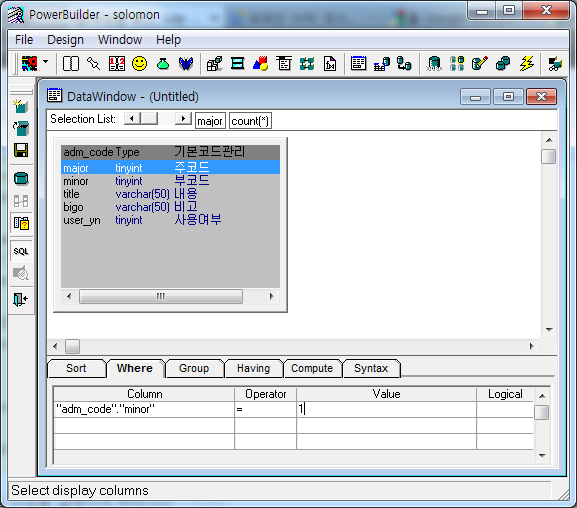Click the window painter toolbar icon
The height and width of the screenshot is (508, 577).
[237, 64]
